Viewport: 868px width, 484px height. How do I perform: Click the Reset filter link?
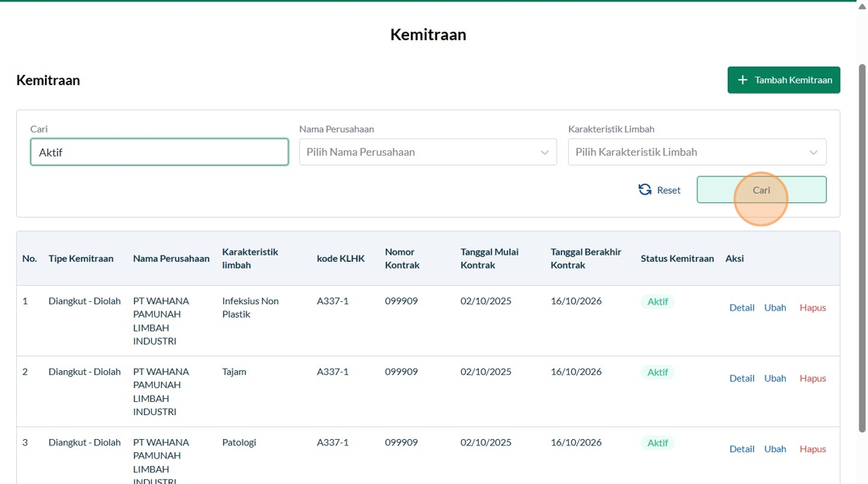pyautogui.click(x=668, y=190)
